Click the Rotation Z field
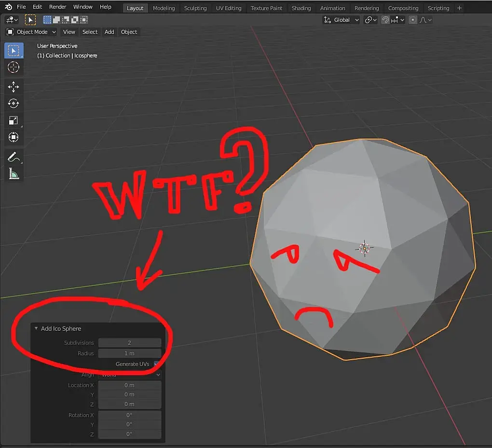The height and width of the screenshot is (448, 492). [130, 434]
